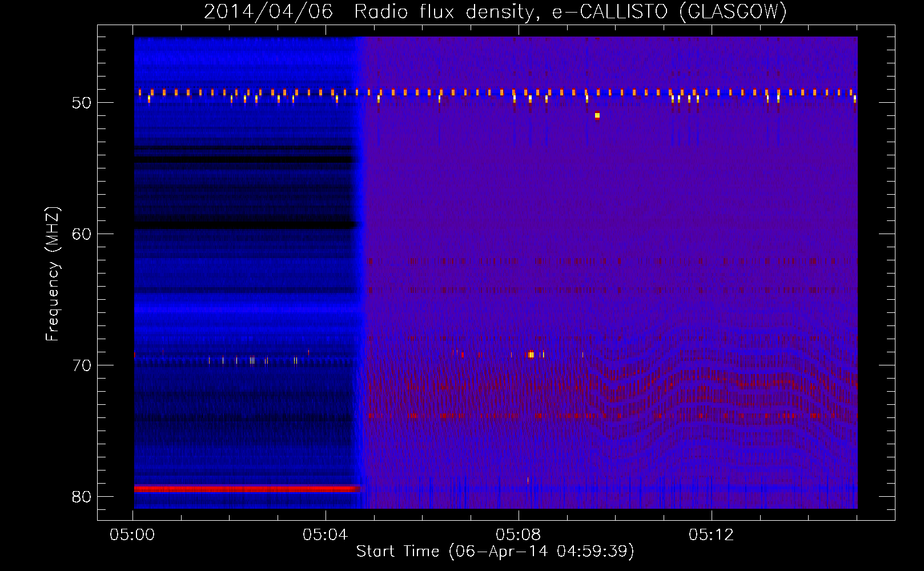The width and height of the screenshot is (924, 571).
Task: Click the bright yellow burst near 05:08 at 69 MHz
Action: 531,355
